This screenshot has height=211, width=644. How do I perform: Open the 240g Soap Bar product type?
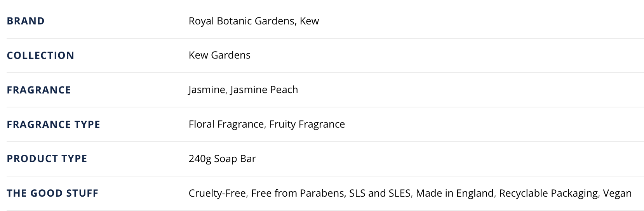pyautogui.click(x=222, y=159)
